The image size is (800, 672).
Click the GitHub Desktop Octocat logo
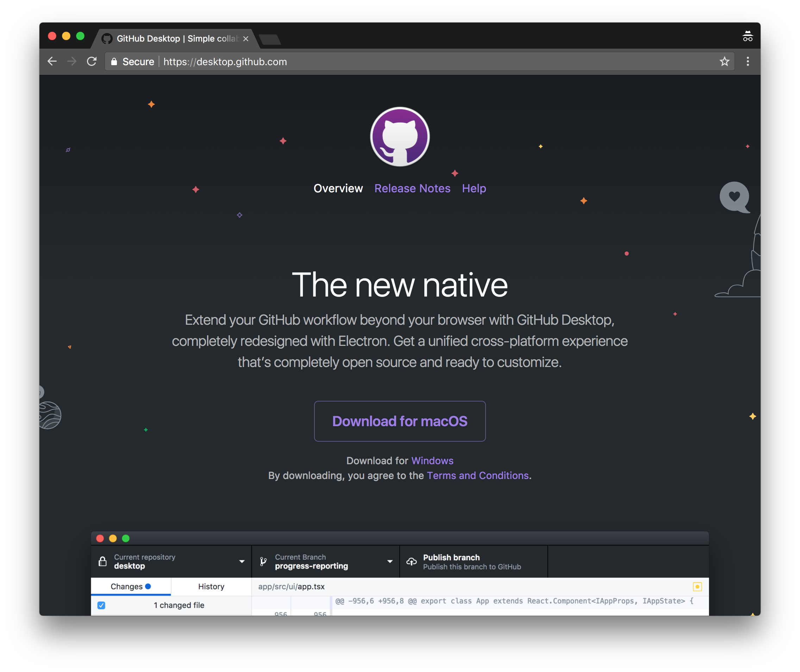click(x=400, y=136)
